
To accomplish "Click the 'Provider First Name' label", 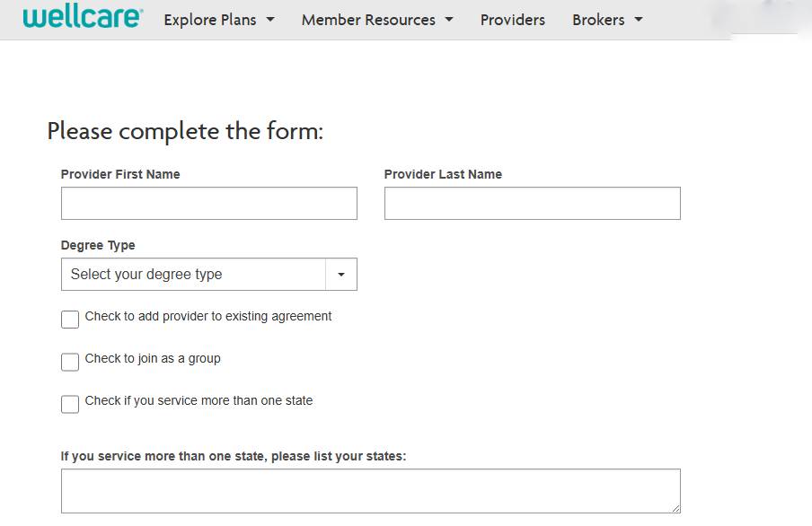I will [x=120, y=174].
